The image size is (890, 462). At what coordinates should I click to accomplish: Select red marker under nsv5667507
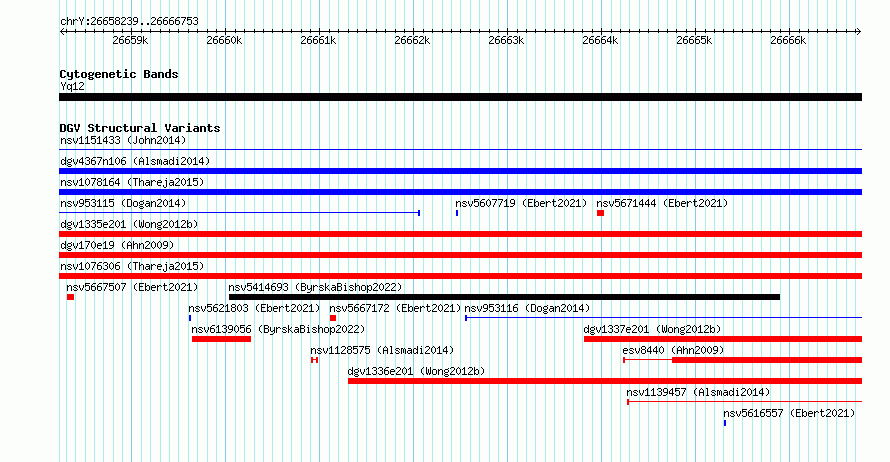(x=70, y=297)
